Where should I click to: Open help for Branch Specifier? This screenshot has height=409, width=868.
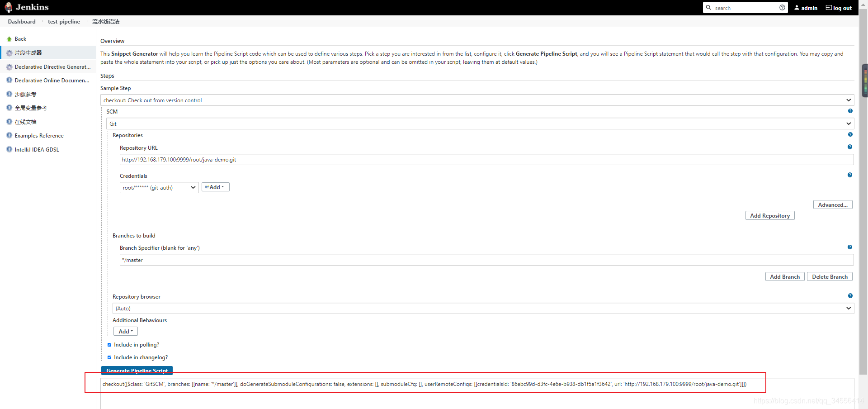point(850,247)
